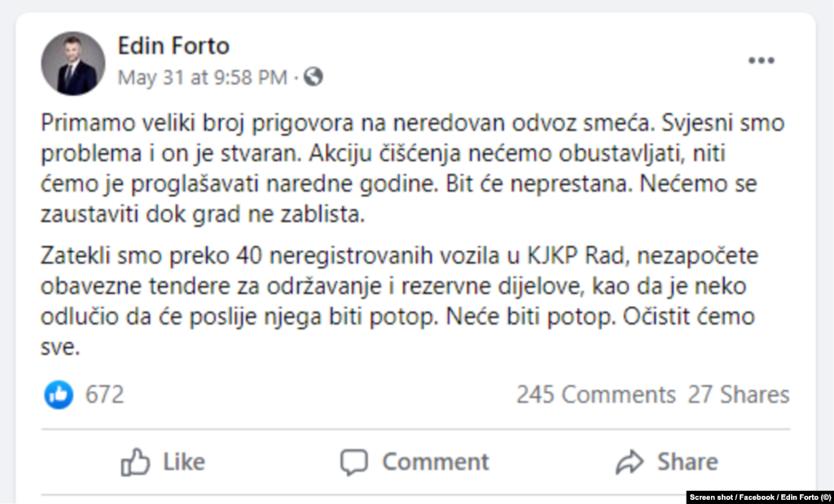View the 27 Shares list

click(x=740, y=395)
